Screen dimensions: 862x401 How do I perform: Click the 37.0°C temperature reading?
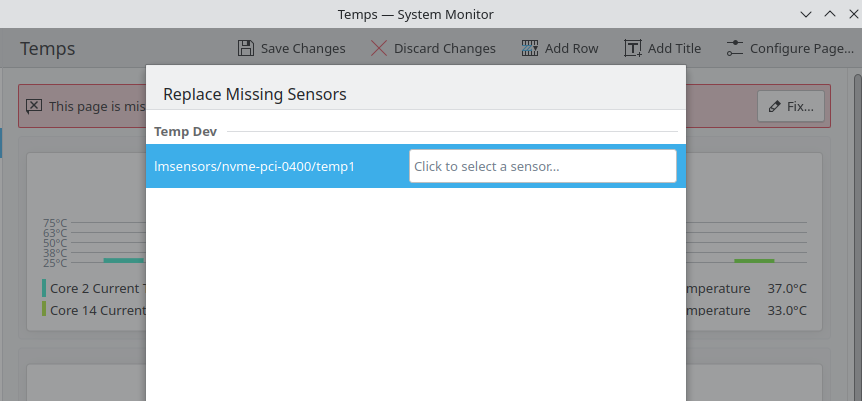pyautogui.click(x=786, y=288)
